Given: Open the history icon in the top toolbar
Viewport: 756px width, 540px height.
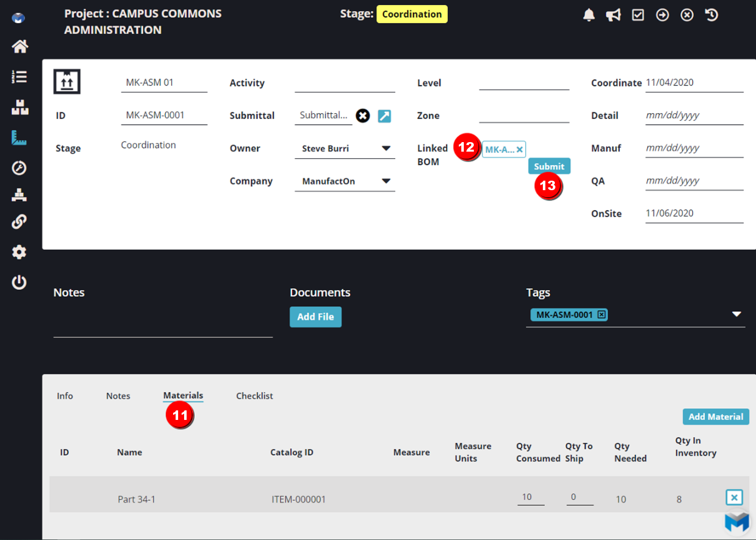Looking at the screenshot, I should tap(711, 15).
